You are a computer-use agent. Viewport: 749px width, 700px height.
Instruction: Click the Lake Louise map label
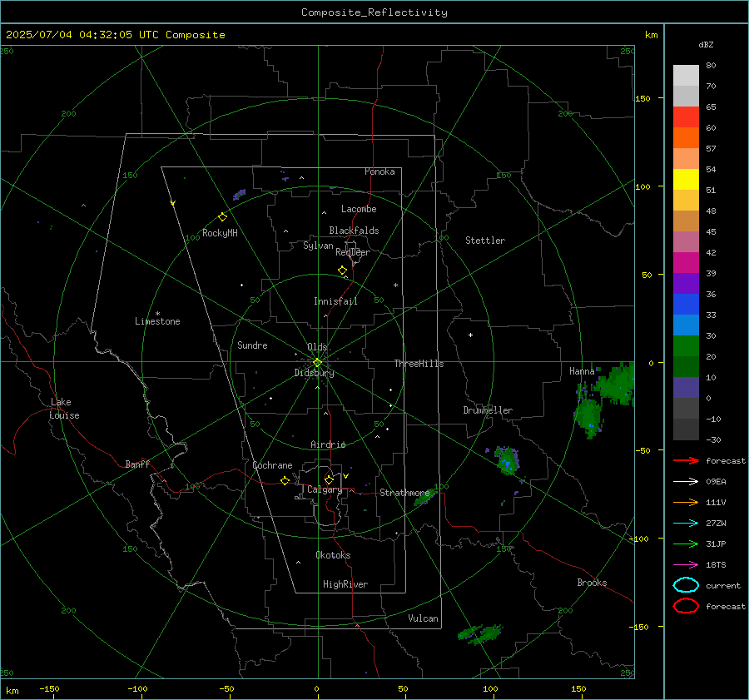coord(64,409)
